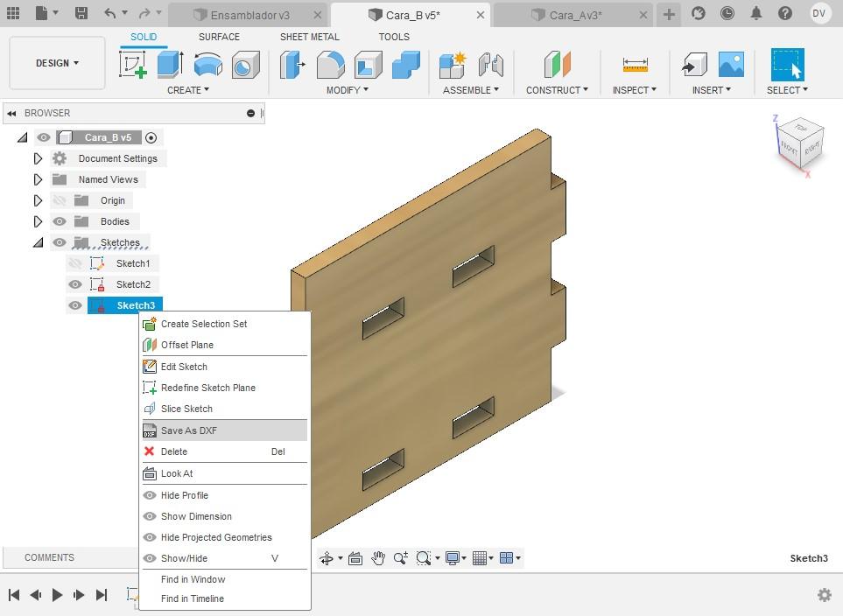Open timeline settings gear
The width and height of the screenshot is (843, 616).
[x=825, y=594]
